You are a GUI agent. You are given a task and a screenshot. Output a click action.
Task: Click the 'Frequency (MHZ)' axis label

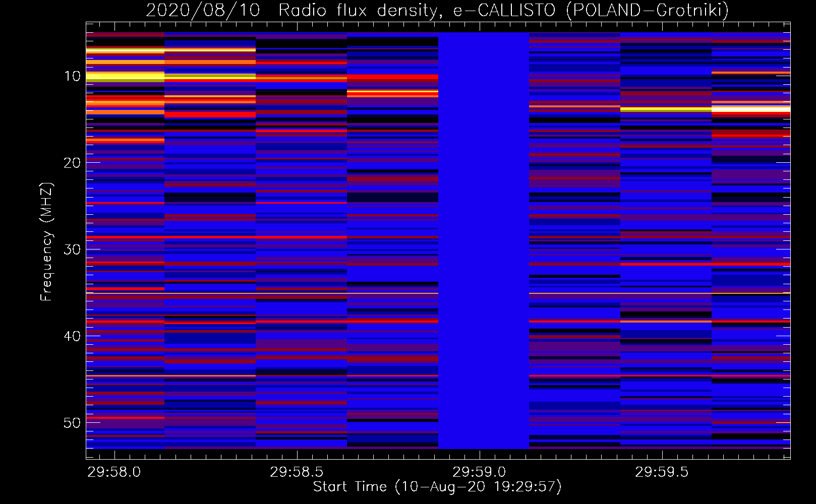coord(46,242)
